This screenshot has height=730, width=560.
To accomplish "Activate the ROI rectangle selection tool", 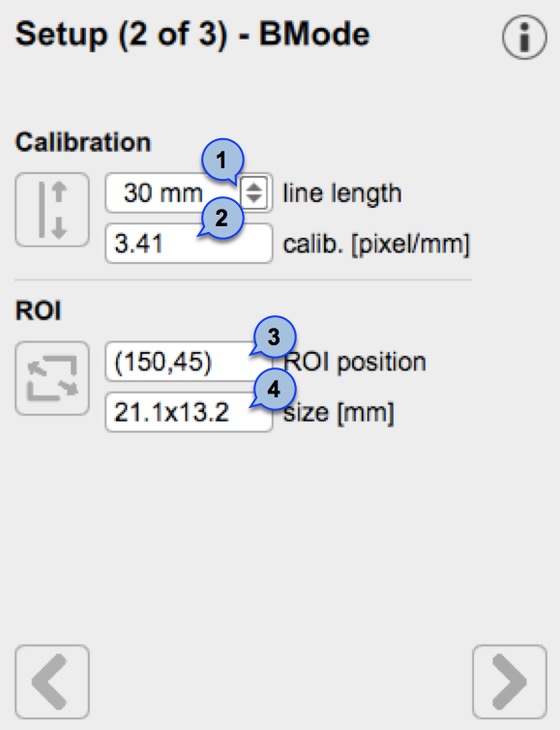I will [52, 378].
